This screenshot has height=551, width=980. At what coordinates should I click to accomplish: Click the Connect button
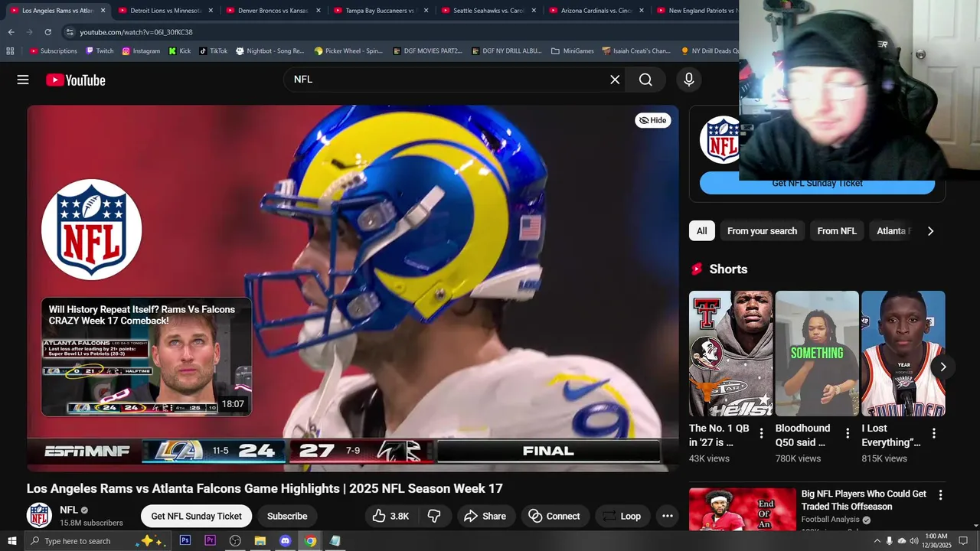pyautogui.click(x=554, y=516)
